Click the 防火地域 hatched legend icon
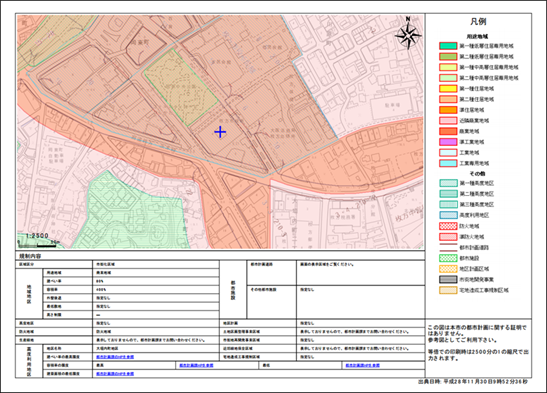Image resolution: width=547 pixels, height=393 pixels. 448,226
